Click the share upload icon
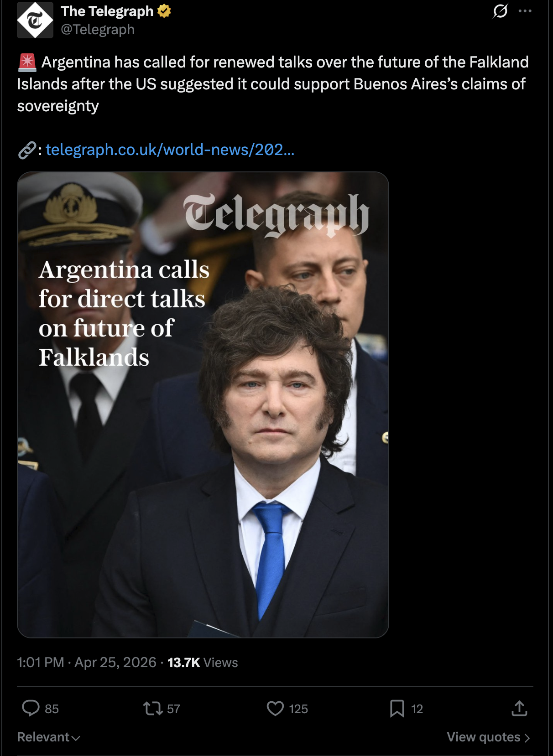 [x=519, y=708]
